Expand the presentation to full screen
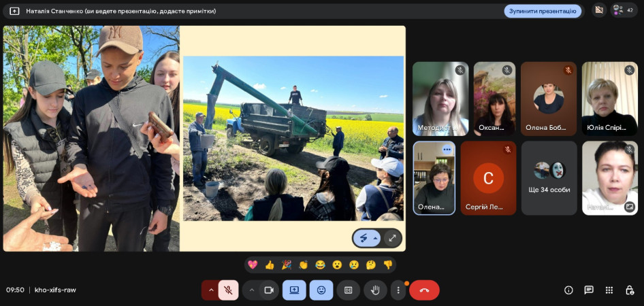The width and height of the screenshot is (644, 306). click(x=391, y=238)
